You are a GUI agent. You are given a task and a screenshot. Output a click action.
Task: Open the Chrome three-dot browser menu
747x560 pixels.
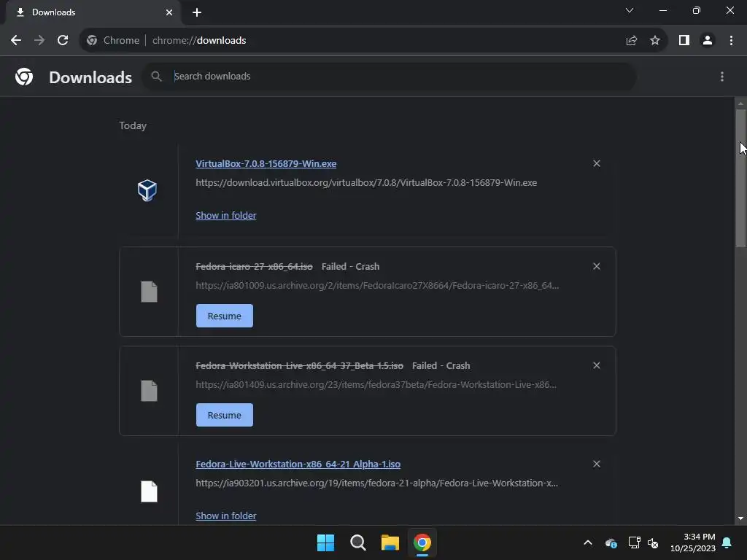tap(731, 41)
